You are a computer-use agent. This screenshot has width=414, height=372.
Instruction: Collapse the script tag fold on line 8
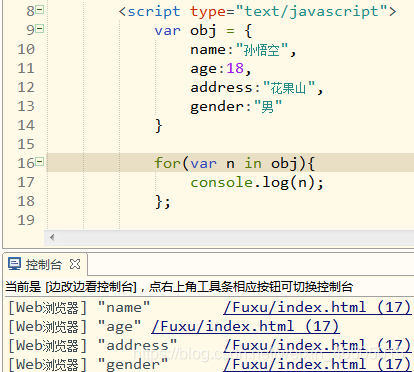click(40, 10)
